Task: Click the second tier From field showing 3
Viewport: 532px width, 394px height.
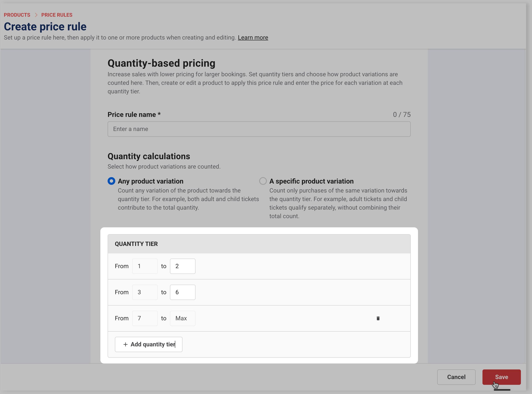Action: click(145, 292)
